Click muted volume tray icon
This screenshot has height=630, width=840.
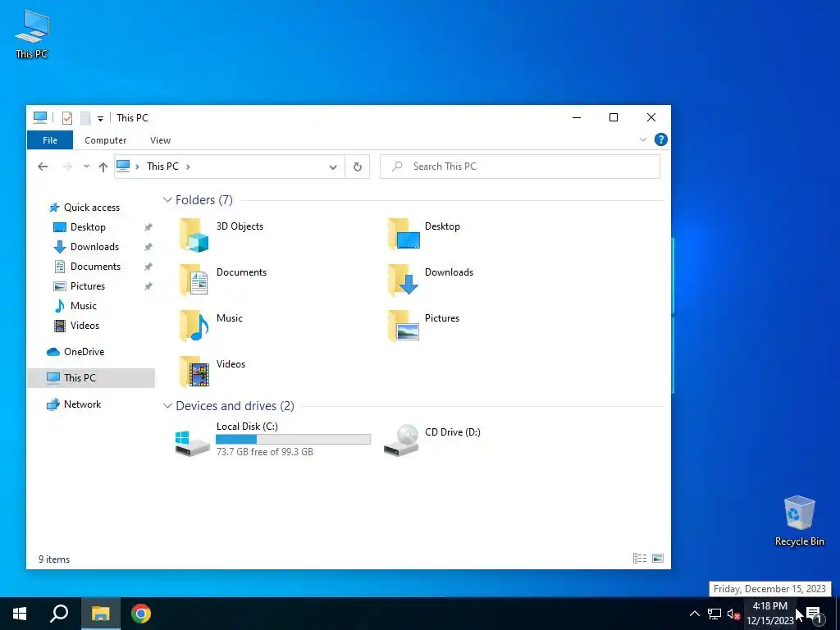733,614
